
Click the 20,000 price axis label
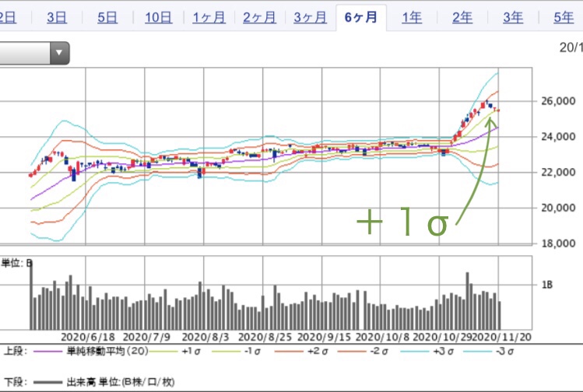[x=558, y=208]
